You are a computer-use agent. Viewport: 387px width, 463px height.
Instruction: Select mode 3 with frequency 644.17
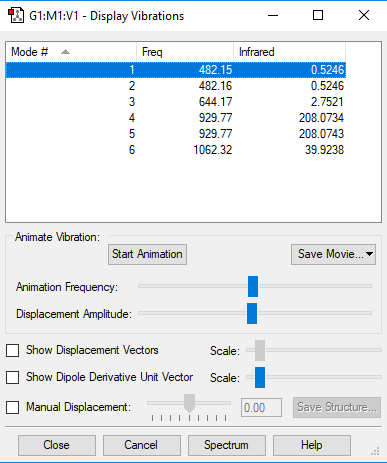coord(176,102)
